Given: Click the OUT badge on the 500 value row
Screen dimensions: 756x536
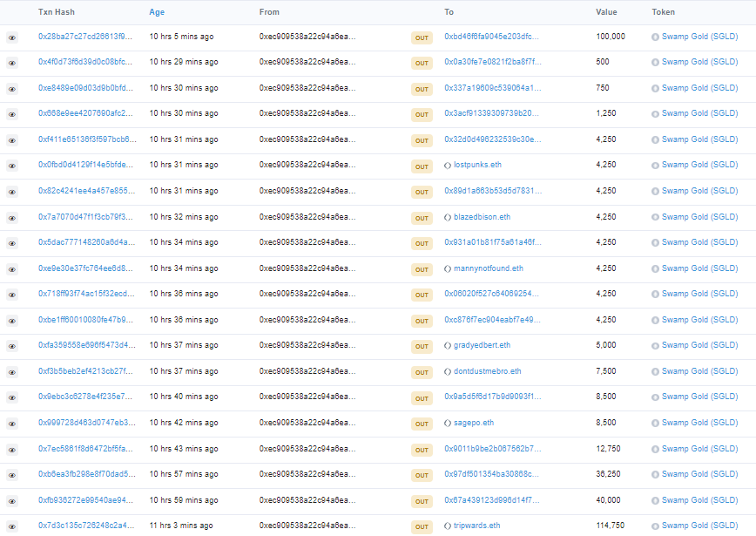Looking at the screenshot, I should coord(422,62).
